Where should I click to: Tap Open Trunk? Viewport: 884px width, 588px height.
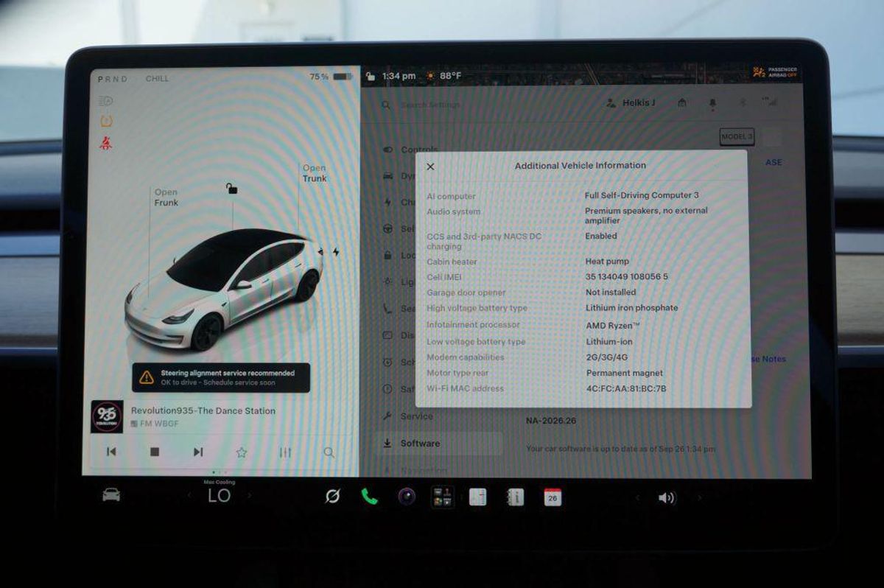315,173
